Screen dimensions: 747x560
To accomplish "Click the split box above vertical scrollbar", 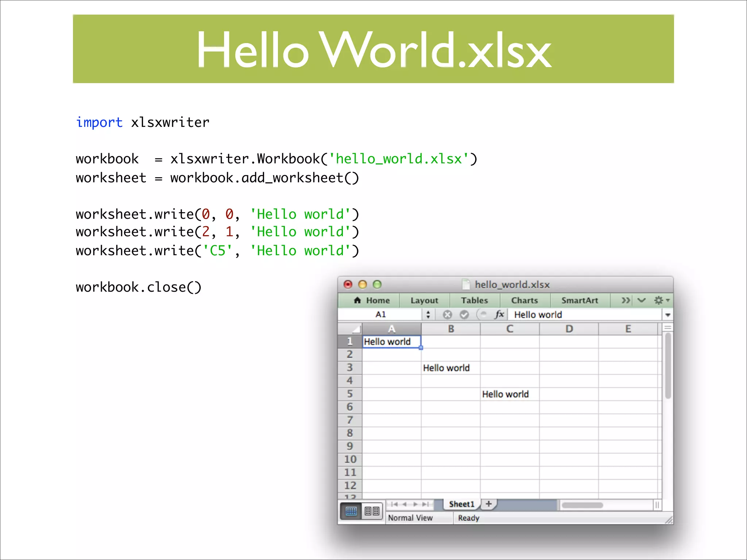I will point(667,327).
